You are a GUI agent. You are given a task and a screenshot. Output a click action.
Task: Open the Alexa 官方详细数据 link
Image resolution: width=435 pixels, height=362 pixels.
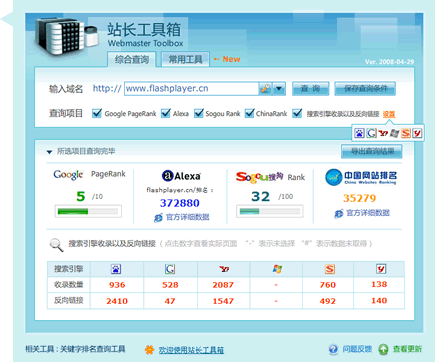187,217
